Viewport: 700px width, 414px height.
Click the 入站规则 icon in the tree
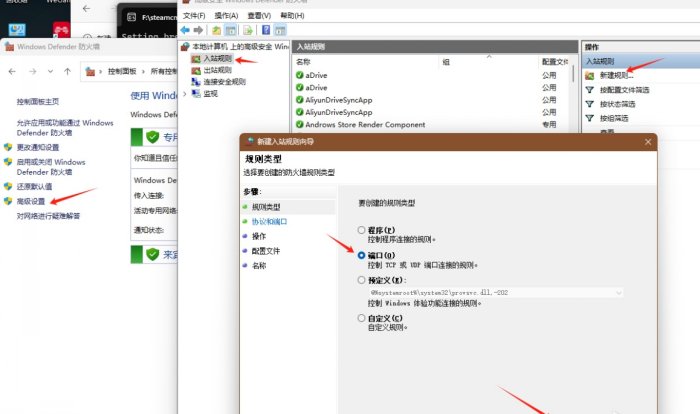(196, 59)
